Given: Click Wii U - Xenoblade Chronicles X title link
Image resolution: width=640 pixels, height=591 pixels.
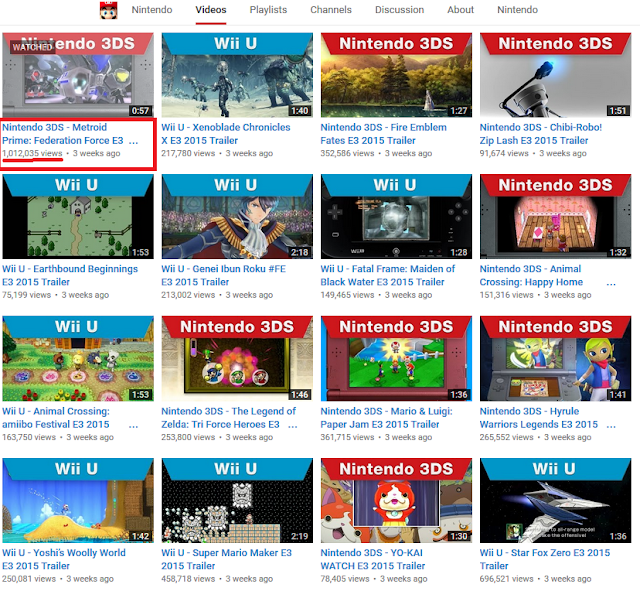Looking at the screenshot, I should [226, 134].
